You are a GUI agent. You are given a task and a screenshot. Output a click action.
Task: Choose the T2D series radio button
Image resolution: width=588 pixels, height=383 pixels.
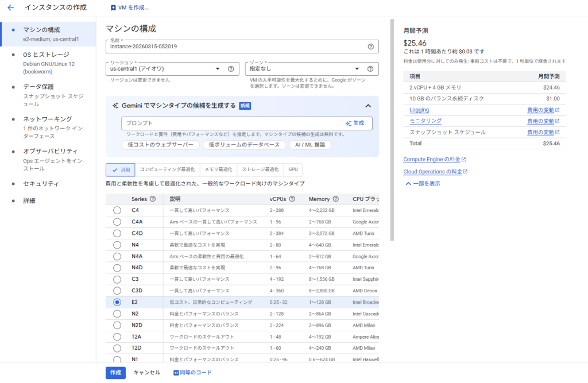117,348
